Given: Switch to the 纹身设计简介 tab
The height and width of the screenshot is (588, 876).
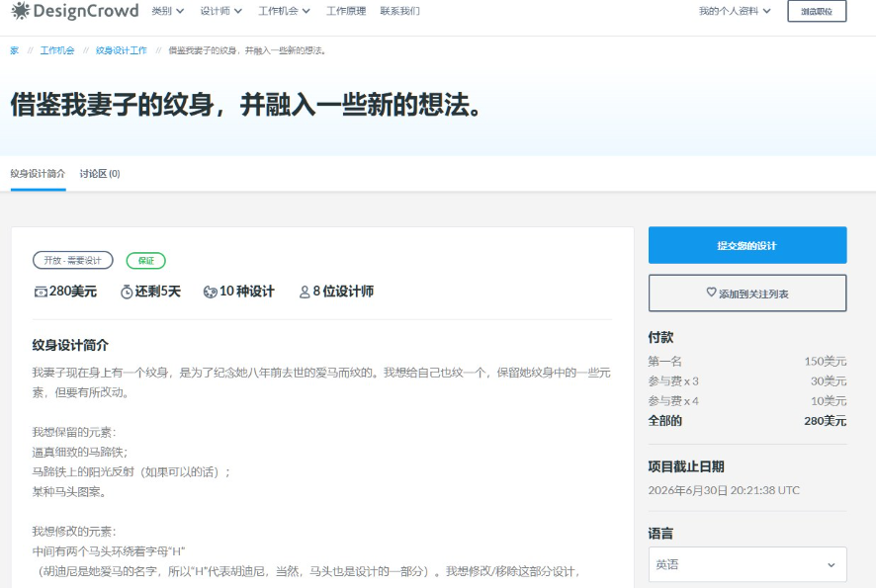Looking at the screenshot, I should (38, 174).
